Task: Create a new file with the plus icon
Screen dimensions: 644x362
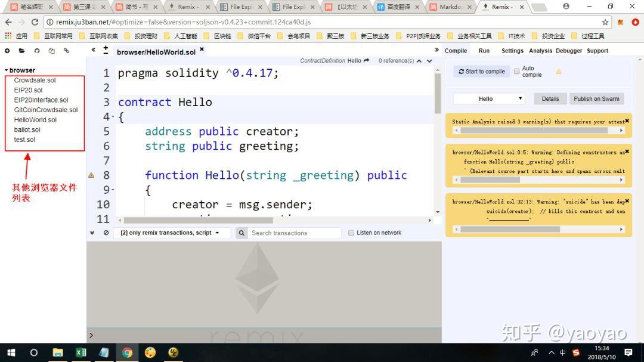Action: coord(7,51)
